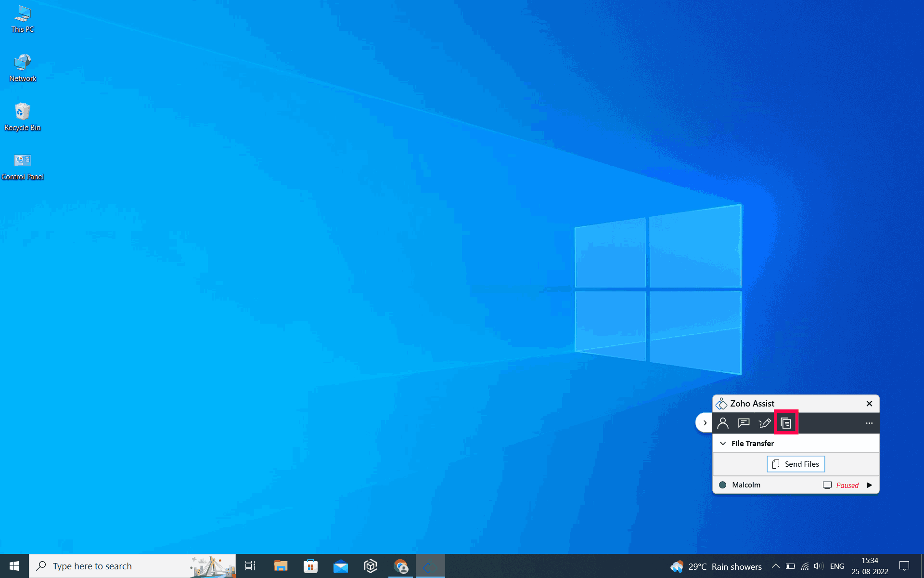
Task: Open the ENG language switcher
Action: point(837,566)
